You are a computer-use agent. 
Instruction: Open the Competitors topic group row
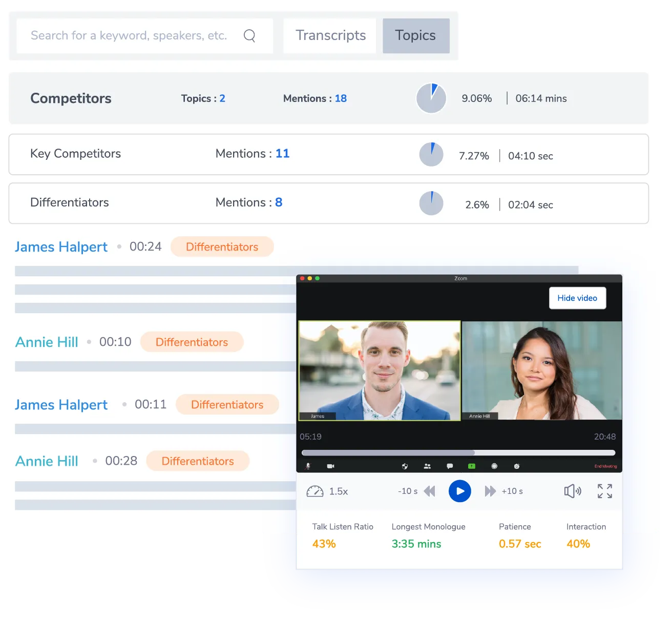(329, 98)
